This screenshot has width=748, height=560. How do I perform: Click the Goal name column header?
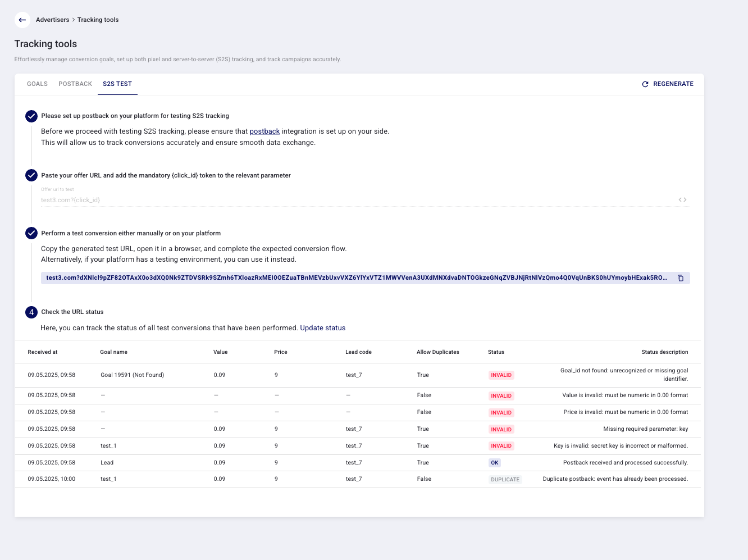(113, 352)
